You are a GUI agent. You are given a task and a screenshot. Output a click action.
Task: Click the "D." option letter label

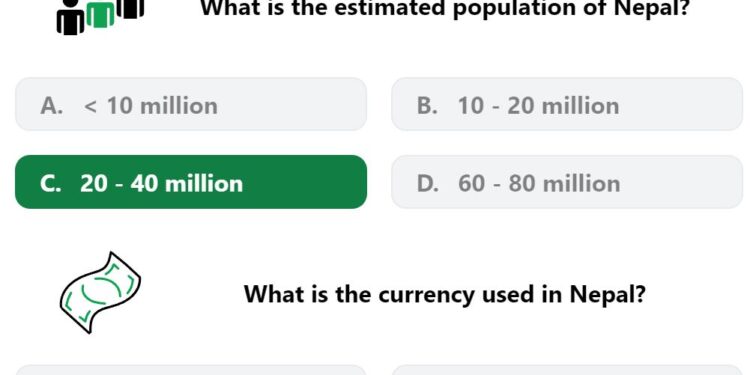pyautogui.click(x=428, y=184)
